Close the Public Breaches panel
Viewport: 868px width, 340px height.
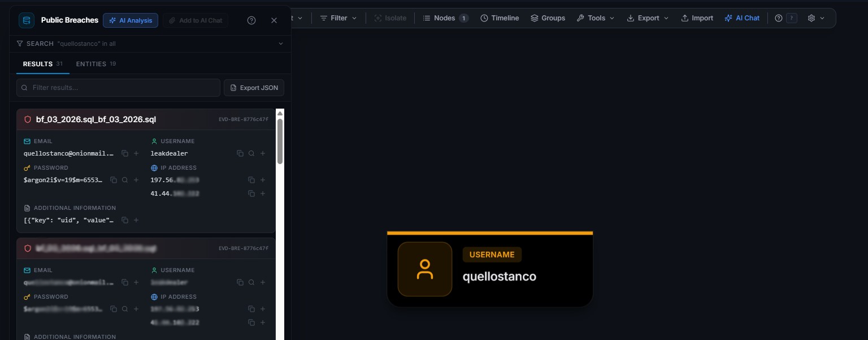(x=274, y=20)
